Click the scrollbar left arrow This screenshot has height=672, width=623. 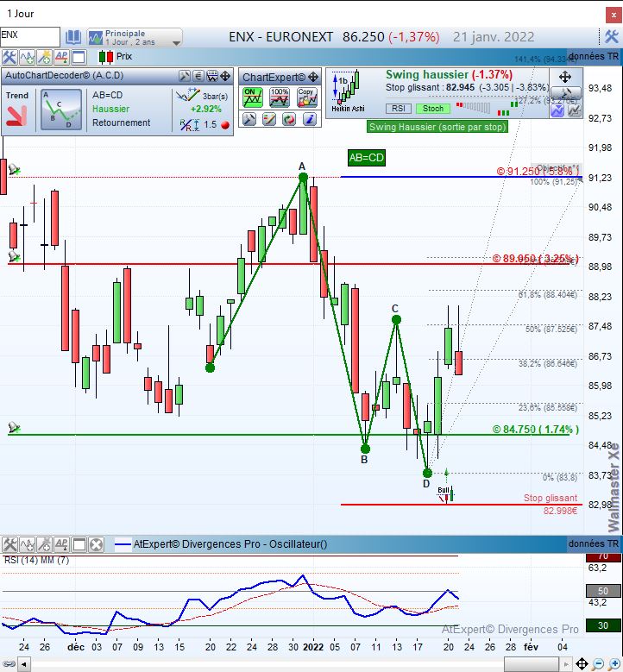pyautogui.click(x=24, y=665)
